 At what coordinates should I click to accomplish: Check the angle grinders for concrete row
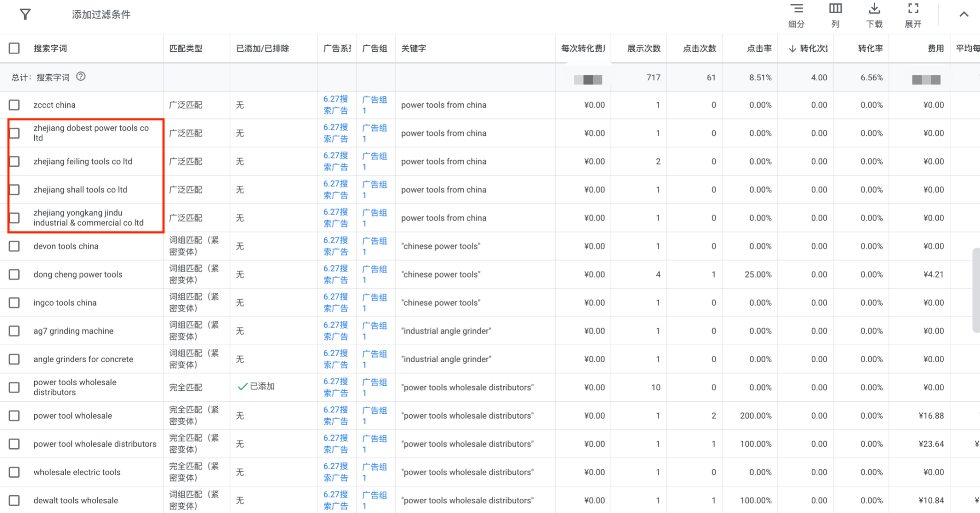[x=14, y=359]
